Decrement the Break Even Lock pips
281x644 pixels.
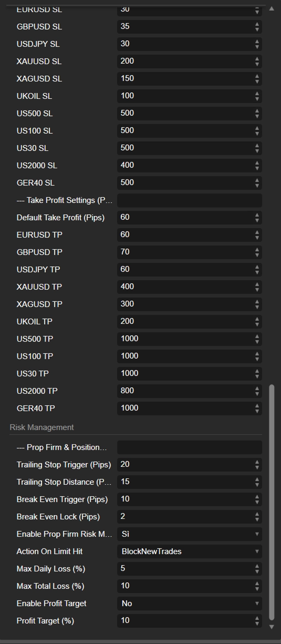[x=257, y=519]
